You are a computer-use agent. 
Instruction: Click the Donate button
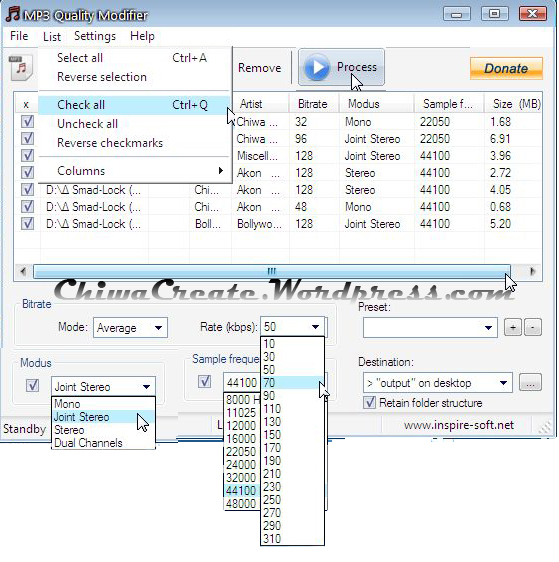(x=506, y=68)
